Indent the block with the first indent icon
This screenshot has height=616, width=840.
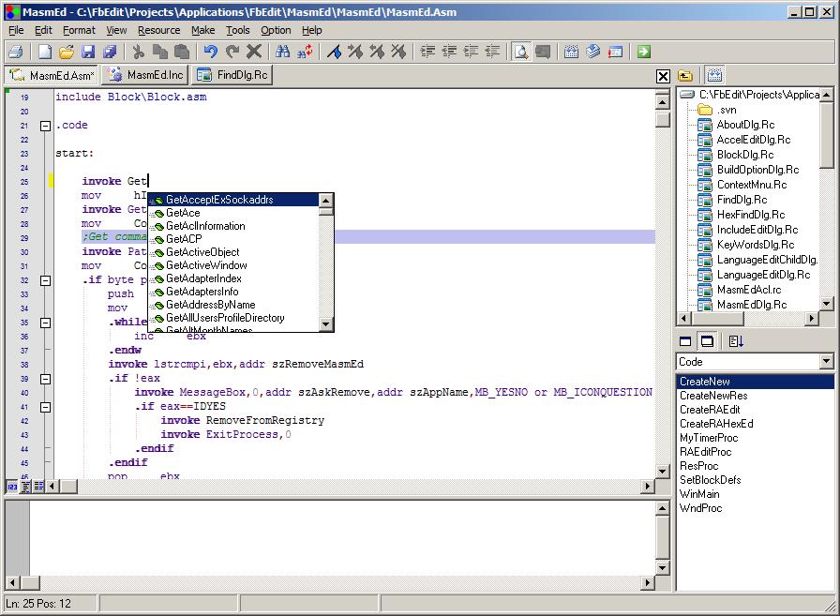pyautogui.click(x=427, y=52)
